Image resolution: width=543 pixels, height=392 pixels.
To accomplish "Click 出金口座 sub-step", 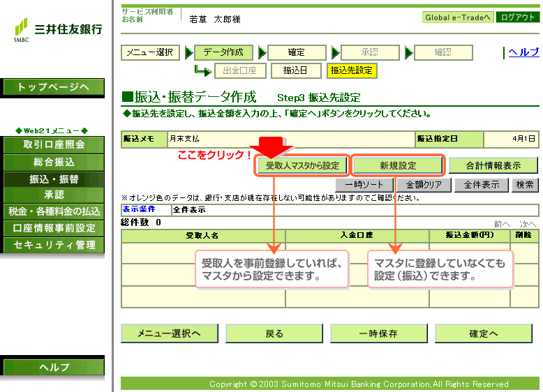I will pyautogui.click(x=240, y=70).
